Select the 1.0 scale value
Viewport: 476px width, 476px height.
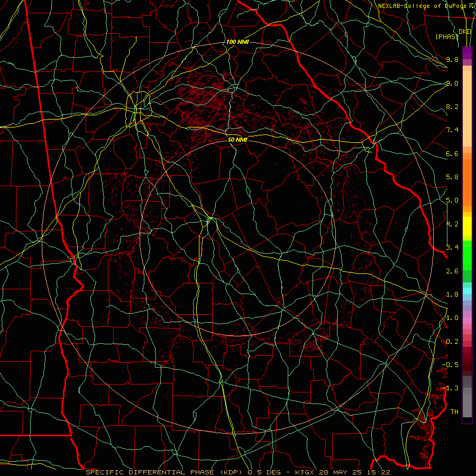[x=452, y=318]
